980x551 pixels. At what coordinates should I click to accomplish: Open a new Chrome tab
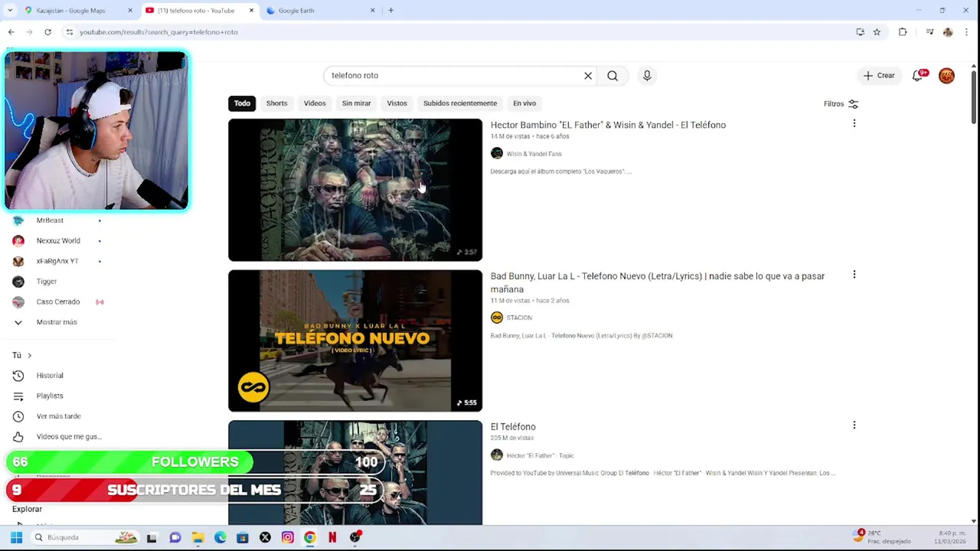click(x=390, y=11)
